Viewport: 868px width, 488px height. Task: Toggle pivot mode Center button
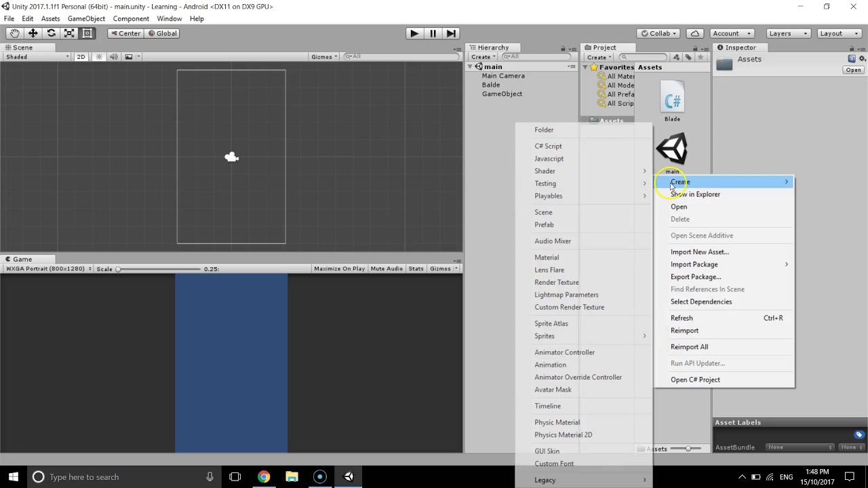pos(125,33)
